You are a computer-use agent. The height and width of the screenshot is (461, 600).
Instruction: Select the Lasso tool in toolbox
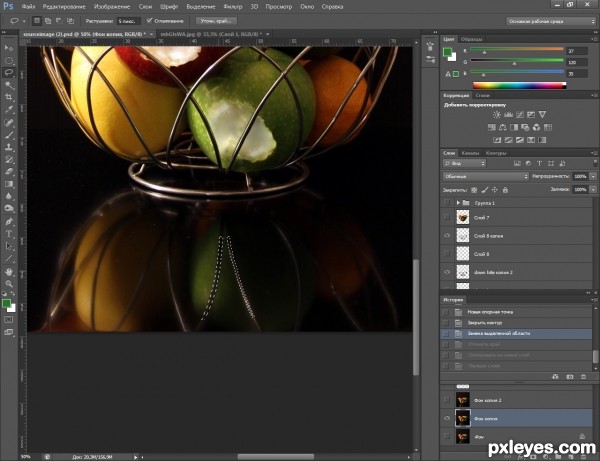pyautogui.click(x=8, y=72)
